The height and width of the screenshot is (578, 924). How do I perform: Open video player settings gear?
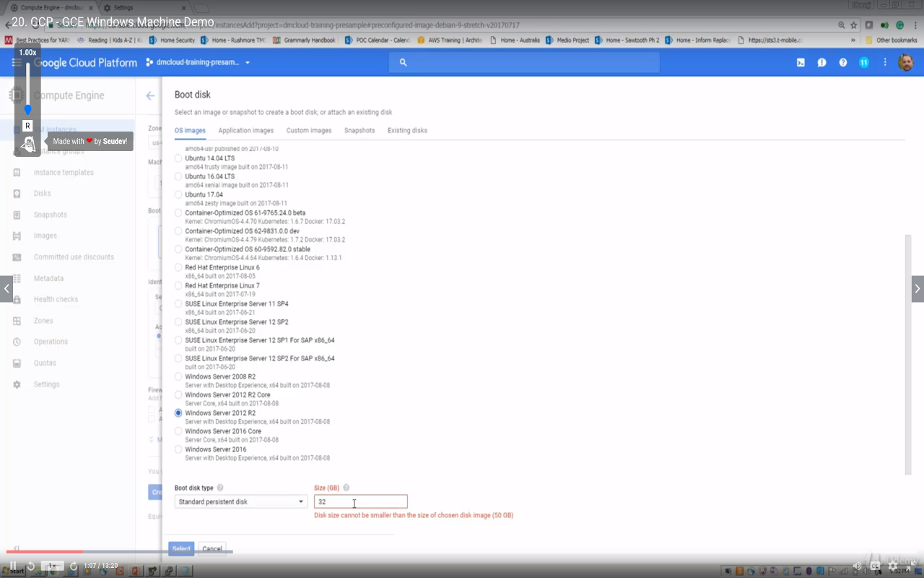pos(893,566)
